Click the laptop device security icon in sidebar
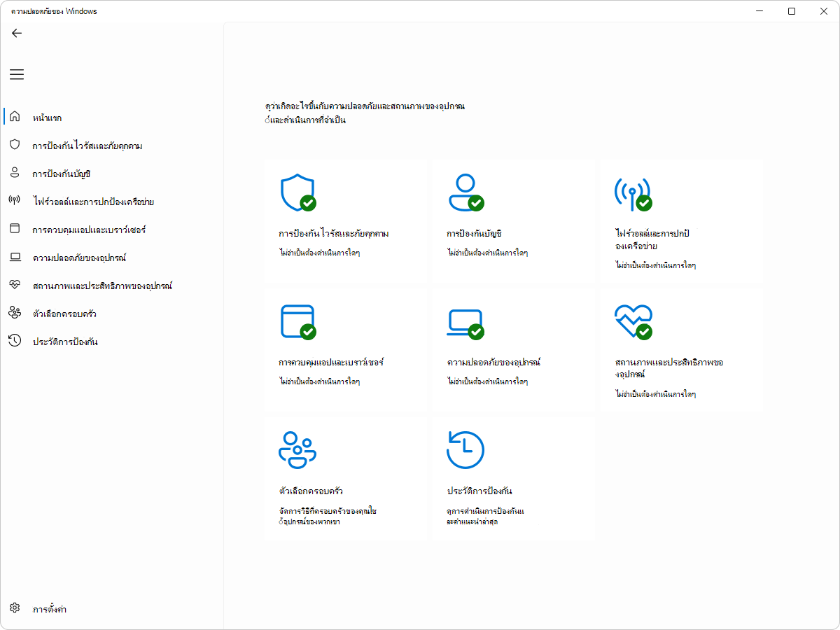This screenshot has width=840, height=630. (15, 257)
